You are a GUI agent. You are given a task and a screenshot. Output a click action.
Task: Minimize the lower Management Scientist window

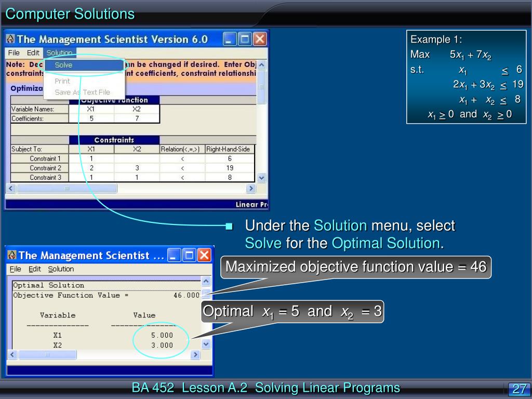pos(174,255)
